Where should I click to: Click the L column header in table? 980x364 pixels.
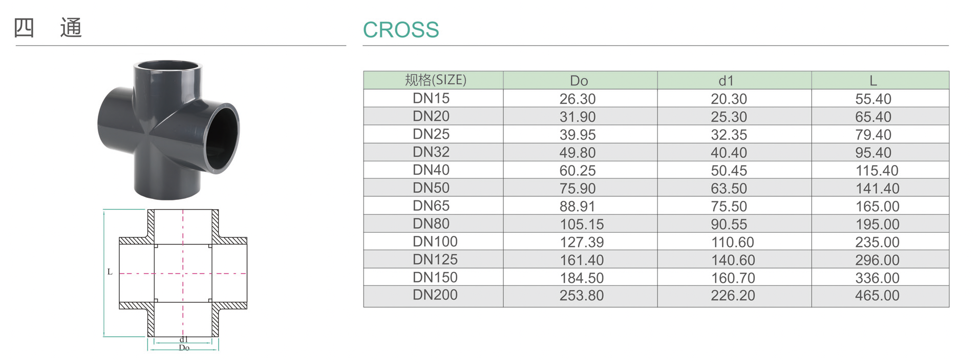(x=873, y=80)
